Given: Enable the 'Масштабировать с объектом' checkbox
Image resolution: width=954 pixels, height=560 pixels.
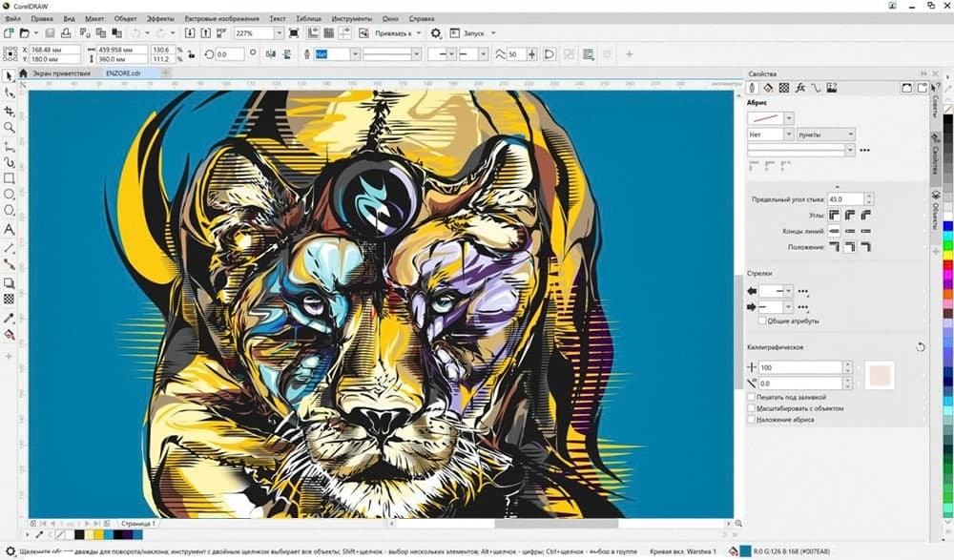Looking at the screenshot, I should click(x=750, y=406).
